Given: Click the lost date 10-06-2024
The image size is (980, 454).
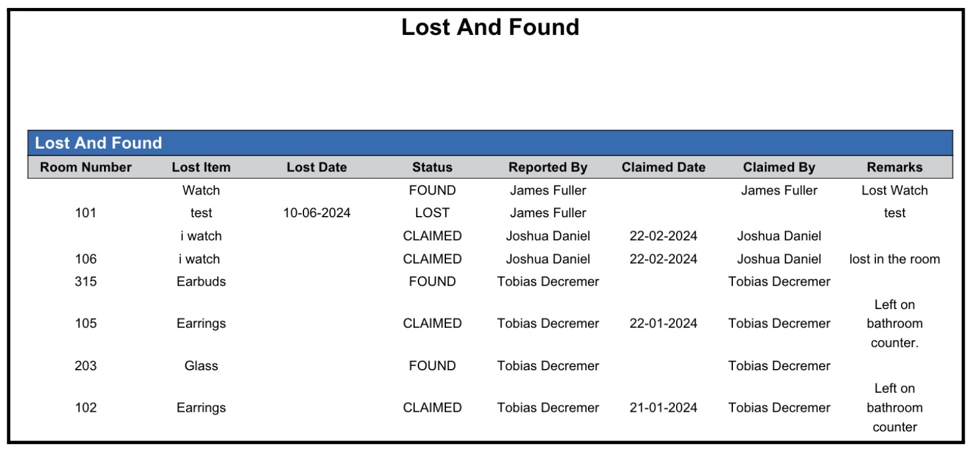Looking at the screenshot, I should coord(316,213).
